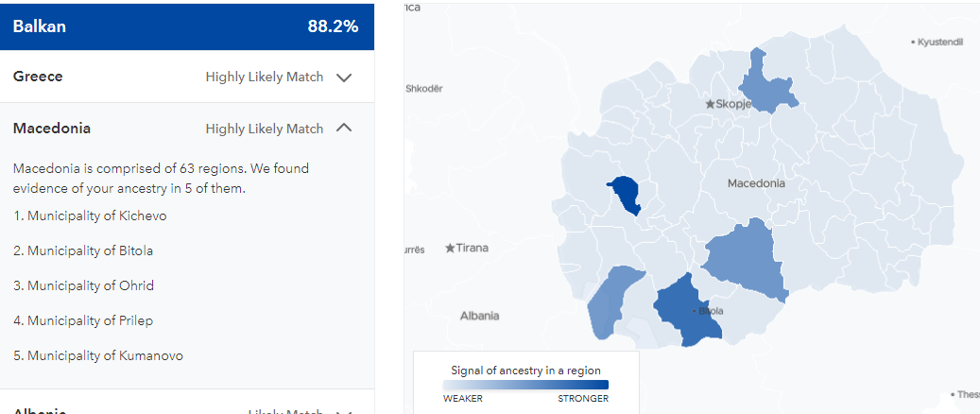This screenshot has width=980, height=414.
Task: Collapse the Macedonia section chevron
Action: click(x=344, y=129)
